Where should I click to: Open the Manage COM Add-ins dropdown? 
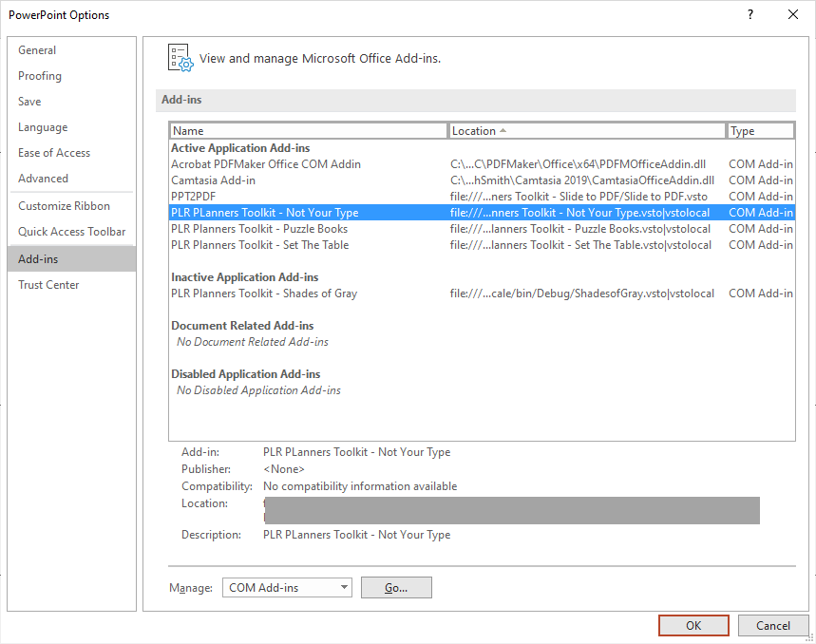pyautogui.click(x=287, y=588)
